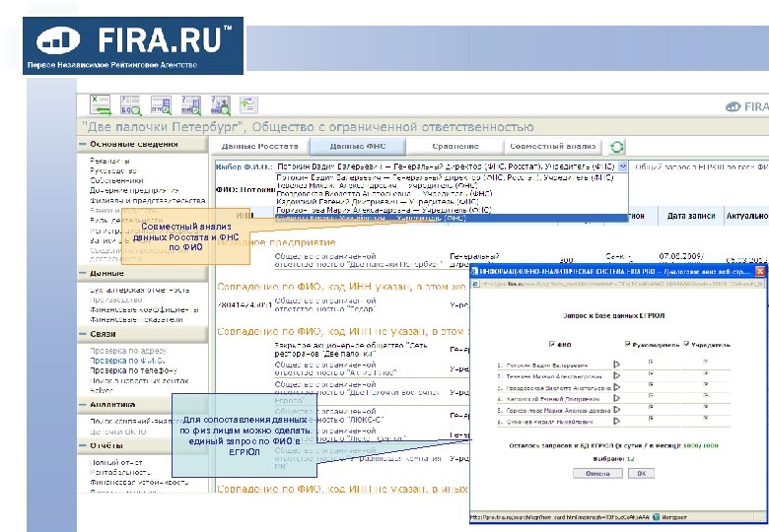Toggle Руководитель checkbox for Тевелев Михаил row
The height and width of the screenshot is (532, 769).
[x=651, y=373]
